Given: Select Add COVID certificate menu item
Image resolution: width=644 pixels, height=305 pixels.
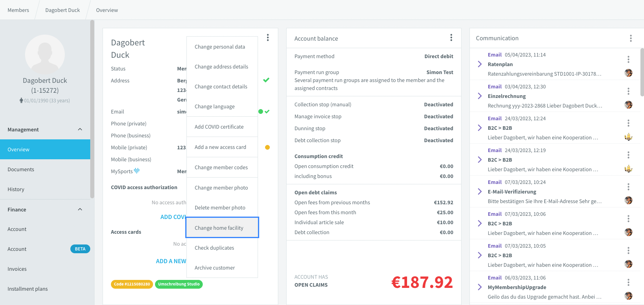Looking at the screenshot, I should [222, 127].
